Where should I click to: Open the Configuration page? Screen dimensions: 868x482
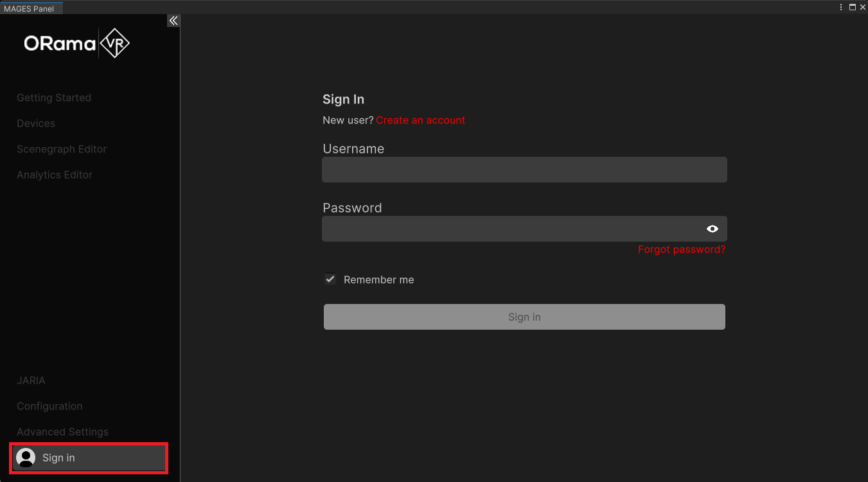[x=49, y=406]
